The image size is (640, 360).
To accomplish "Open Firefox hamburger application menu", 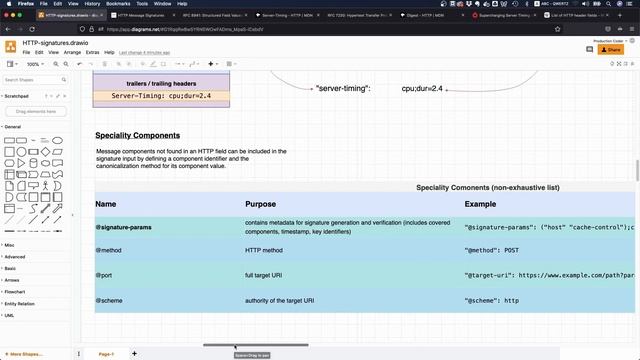I will (632, 29).
